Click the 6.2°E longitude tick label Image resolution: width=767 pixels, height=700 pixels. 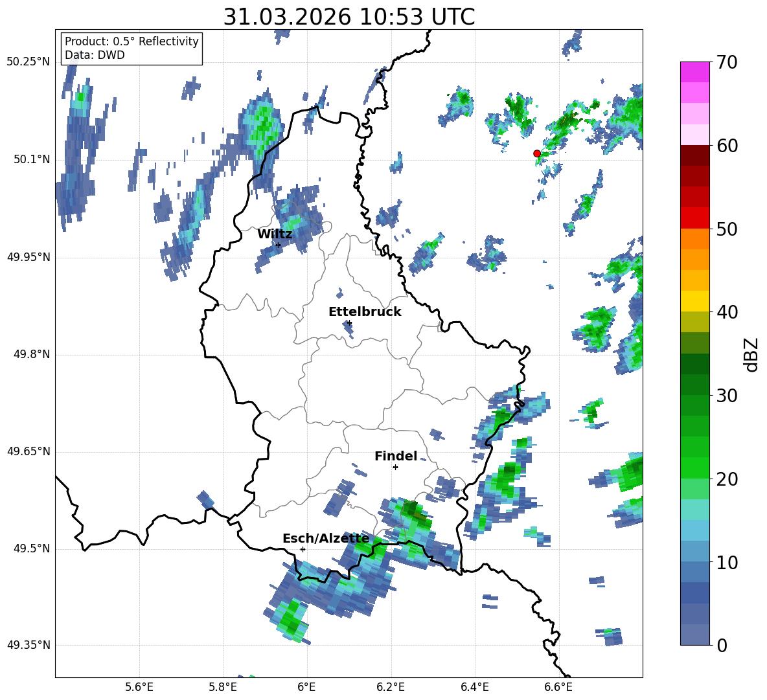point(391,687)
